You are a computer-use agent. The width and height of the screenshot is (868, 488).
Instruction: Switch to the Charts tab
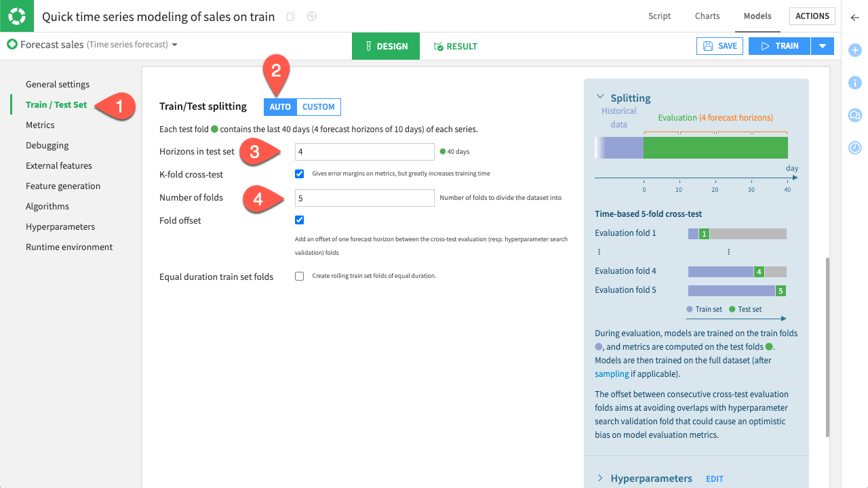tap(707, 16)
